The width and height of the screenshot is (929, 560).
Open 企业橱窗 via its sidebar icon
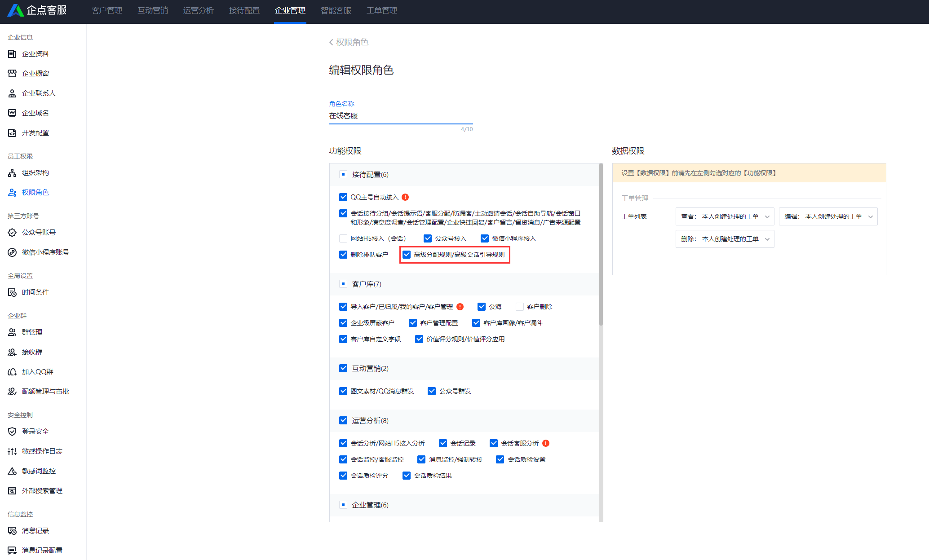(12, 74)
